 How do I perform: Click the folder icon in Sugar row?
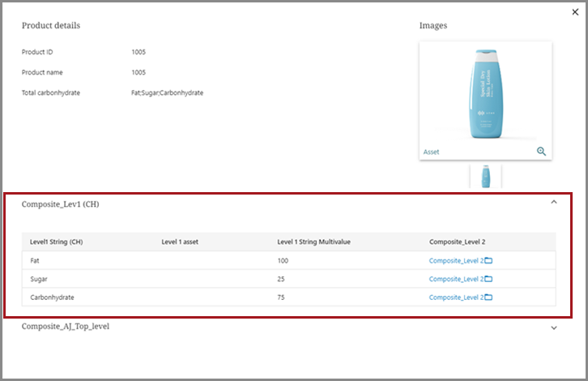488,279
